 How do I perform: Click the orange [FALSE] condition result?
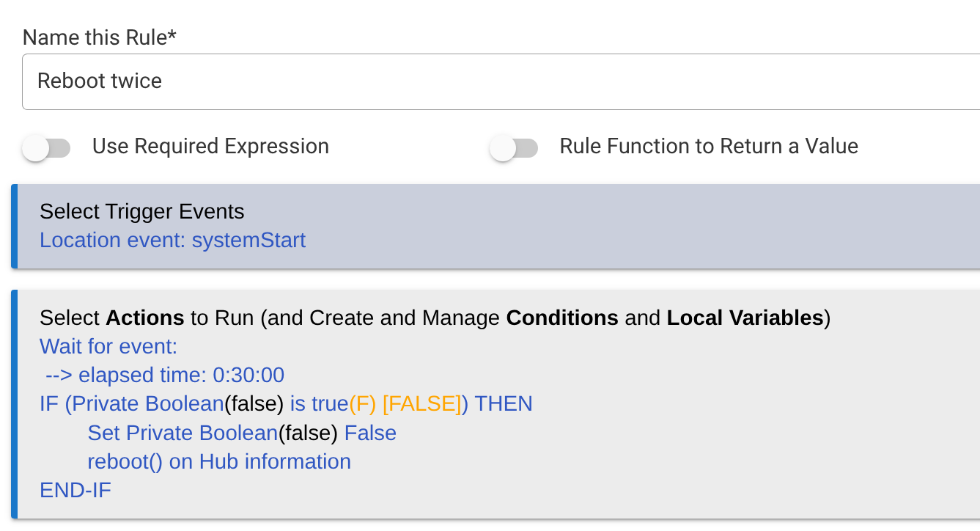click(x=421, y=404)
